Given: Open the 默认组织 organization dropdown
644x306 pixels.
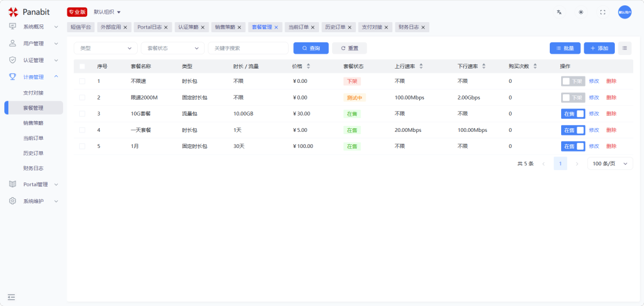Looking at the screenshot, I should point(107,12).
